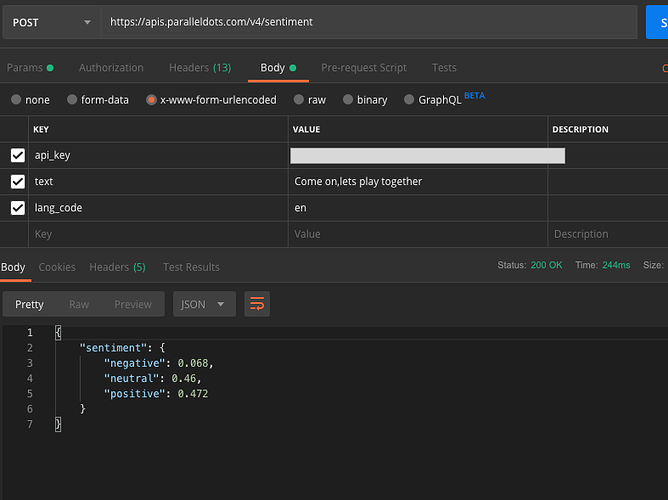Open the Pre-request Script tab
This screenshot has height=500, width=668.
(363, 68)
